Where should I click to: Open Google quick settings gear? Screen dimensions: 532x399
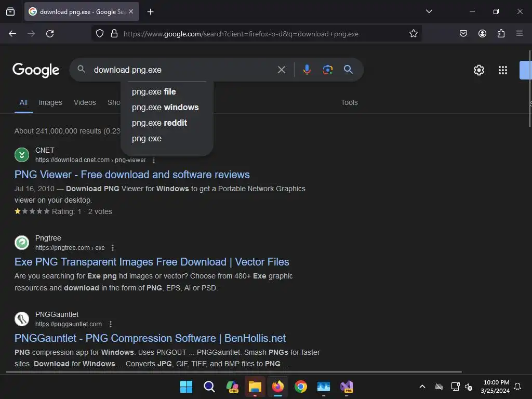478,70
